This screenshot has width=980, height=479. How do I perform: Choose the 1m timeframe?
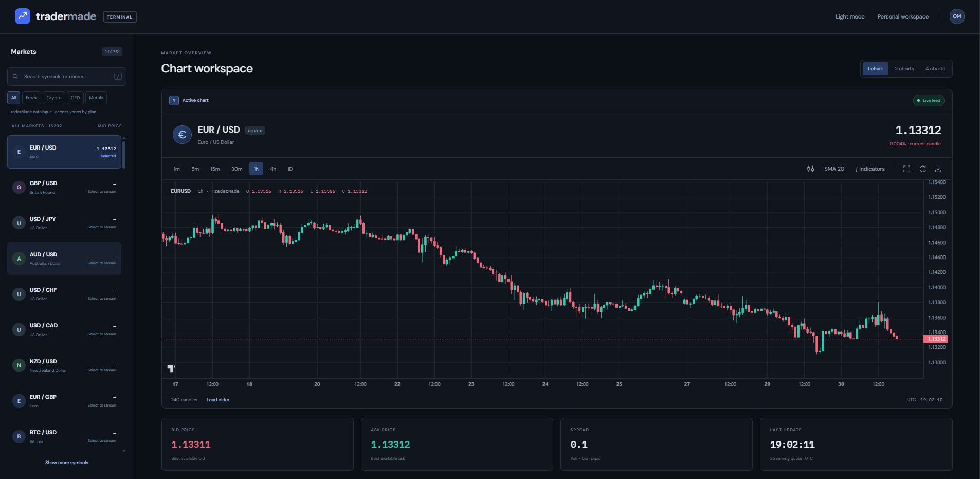[x=177, y=169]
